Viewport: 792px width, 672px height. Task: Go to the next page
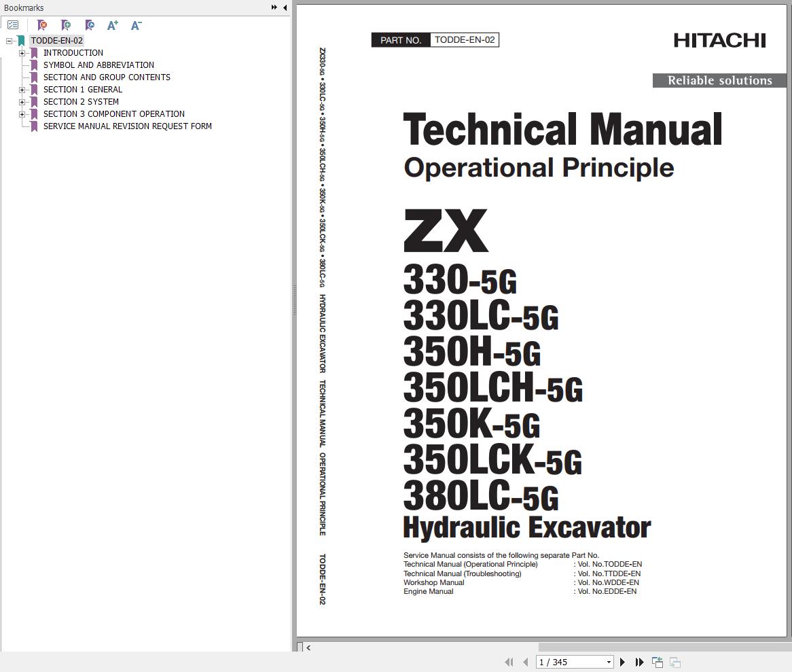622,662
